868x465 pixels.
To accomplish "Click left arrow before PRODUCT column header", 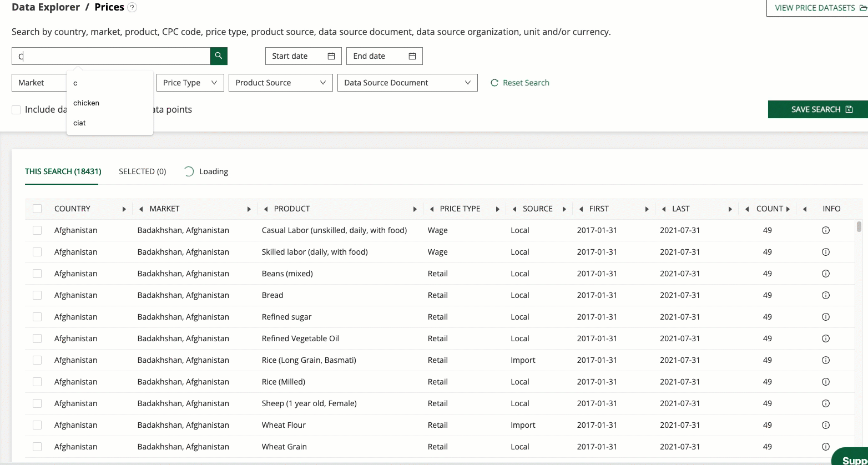I will [266, 209].
